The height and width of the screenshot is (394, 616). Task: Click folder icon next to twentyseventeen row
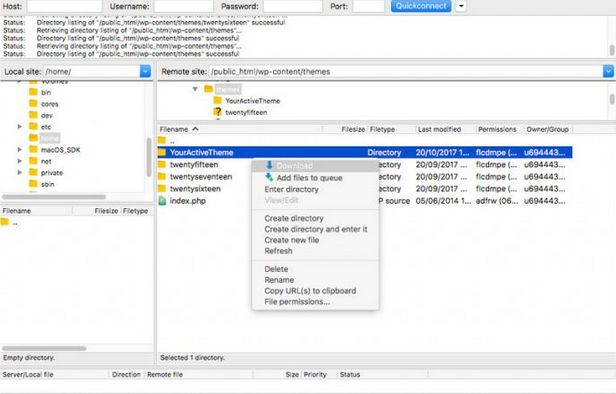[x=162, y=177]
